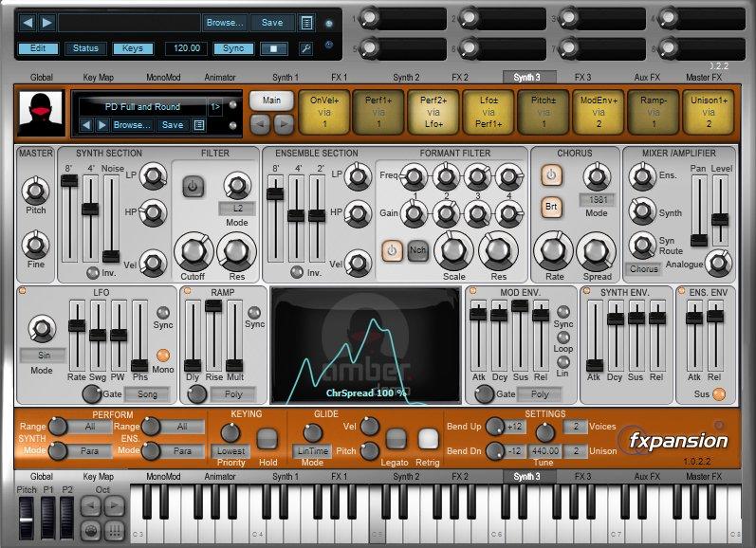Viewport: 756px width, 548px height.
Task: Click the Master Fine knob
Action: (x=36, y=245)
